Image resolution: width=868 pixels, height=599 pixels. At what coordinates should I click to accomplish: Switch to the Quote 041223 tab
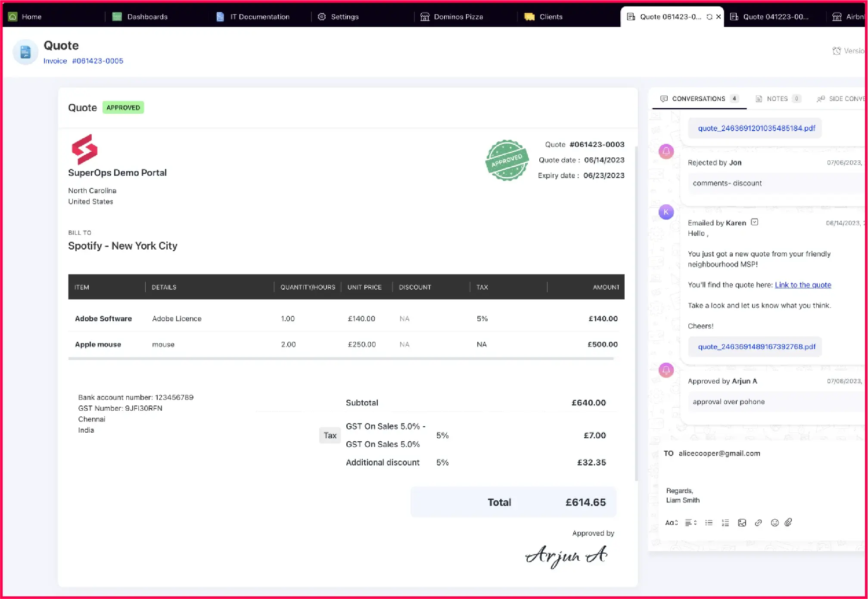point(775,16)
